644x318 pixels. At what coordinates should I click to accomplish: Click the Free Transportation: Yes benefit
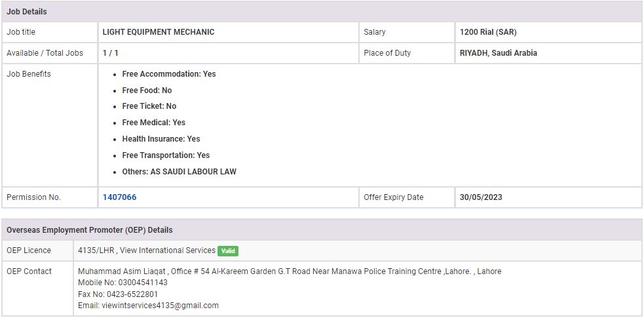pos(166,155)
